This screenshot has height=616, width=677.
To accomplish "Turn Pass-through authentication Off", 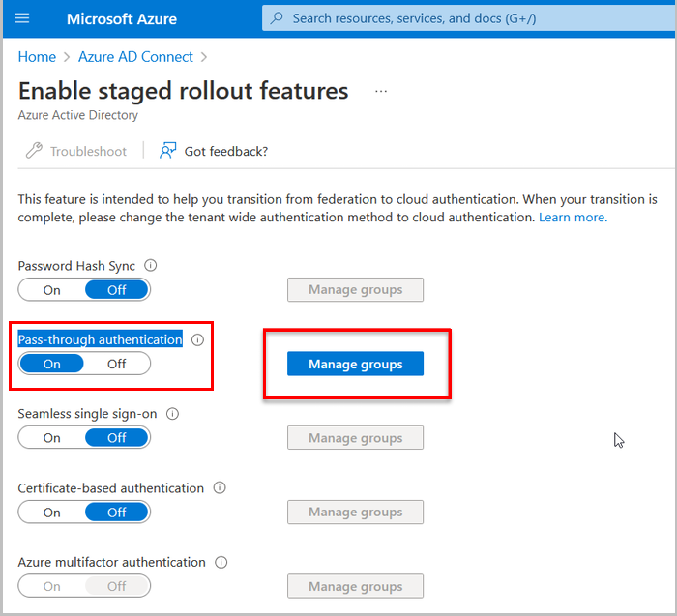I will click(117, 364).
